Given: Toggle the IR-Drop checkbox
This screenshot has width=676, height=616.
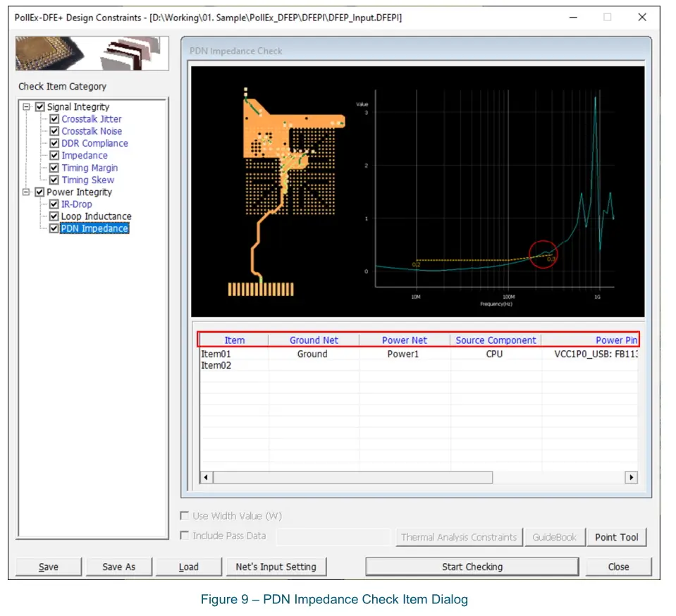Looking at the screenshot, I should (54, 204).
